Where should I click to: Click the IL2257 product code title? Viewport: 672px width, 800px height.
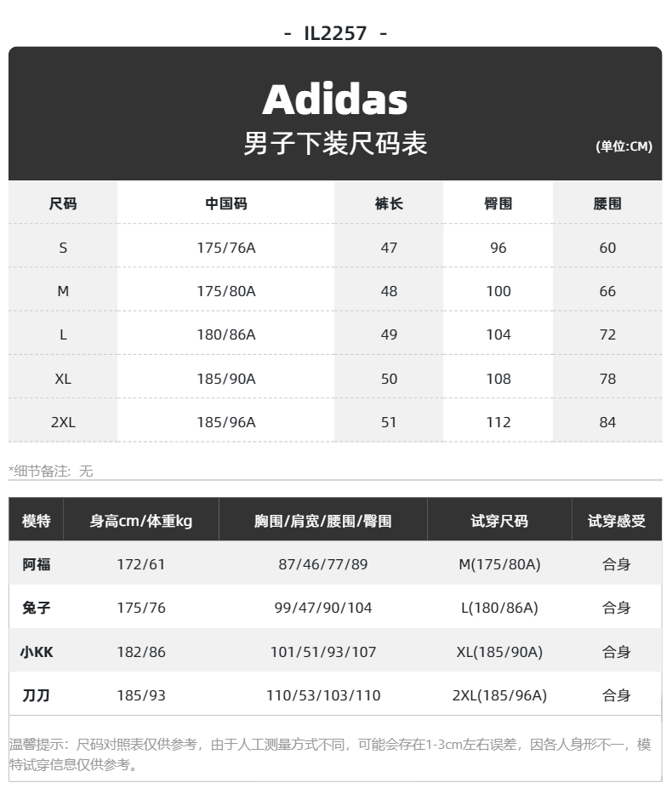(335, 34)
